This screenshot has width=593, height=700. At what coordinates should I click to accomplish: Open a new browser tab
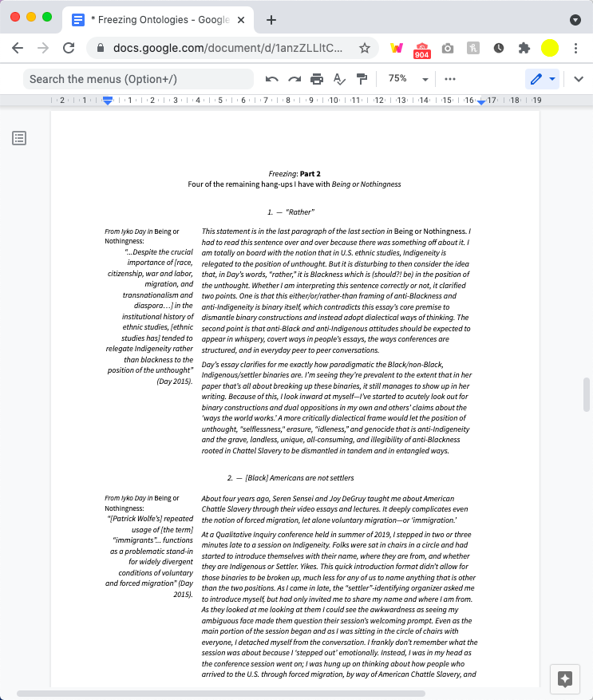(x=271, y=19)
